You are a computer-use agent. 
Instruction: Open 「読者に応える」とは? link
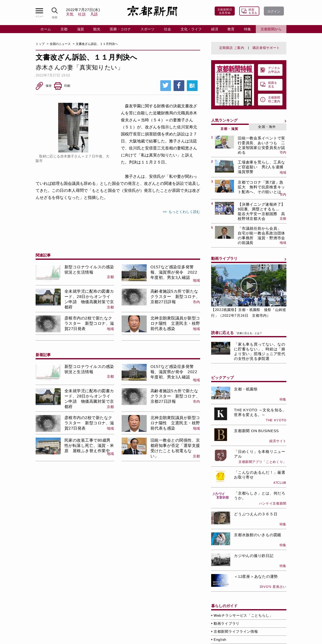(x=249, y=333)
